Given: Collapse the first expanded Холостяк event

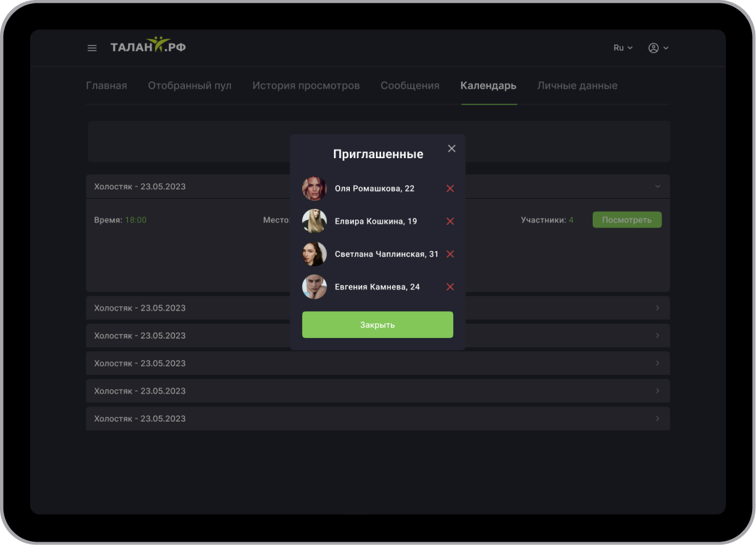Looking at the screenshot, I should 658,187.
